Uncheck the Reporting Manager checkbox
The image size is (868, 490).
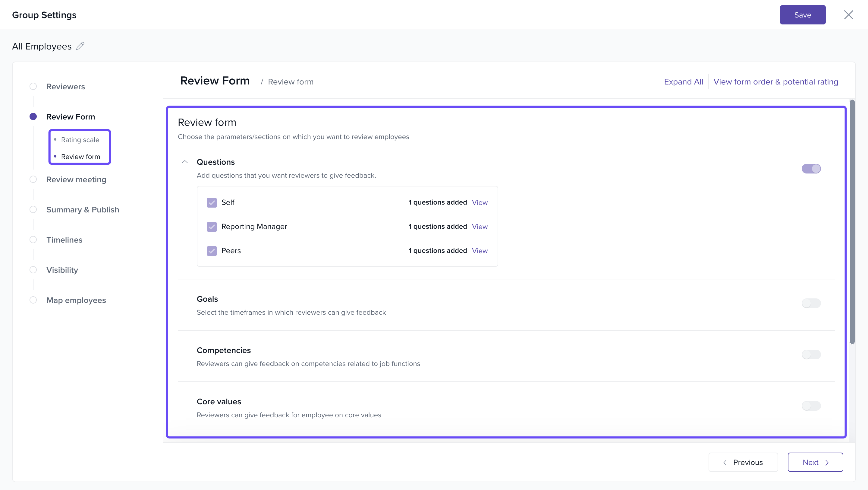[x=212, y=227]
